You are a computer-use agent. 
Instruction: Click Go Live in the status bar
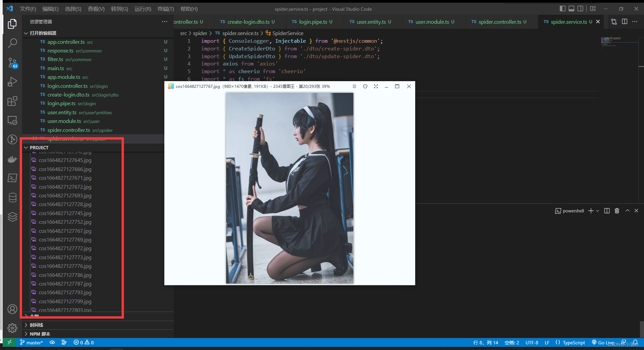tap(605, 342)
